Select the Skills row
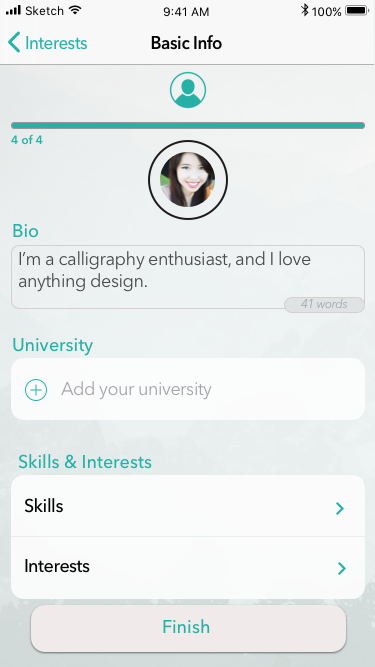The height and width of the screenshot is (667, 375). tap(188, 506)
